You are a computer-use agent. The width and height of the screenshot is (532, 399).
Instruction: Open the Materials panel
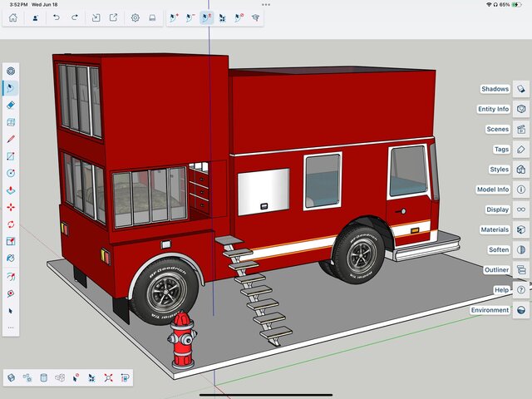coord(495,229)
